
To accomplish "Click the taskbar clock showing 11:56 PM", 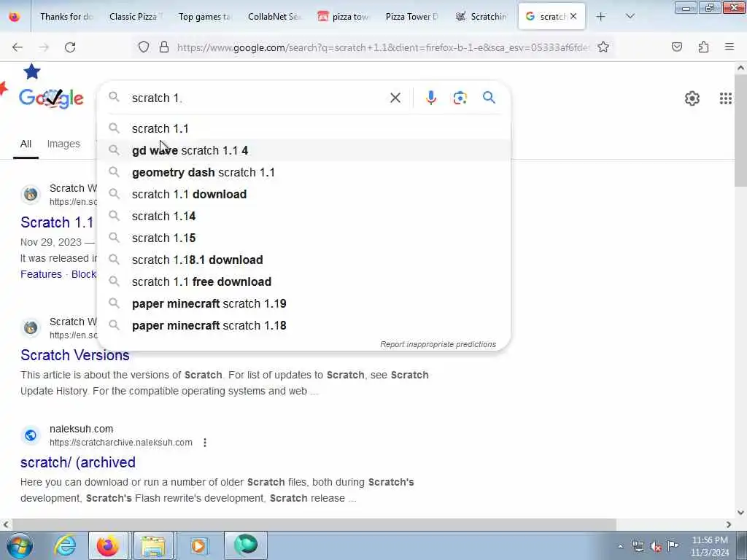I will [710, 546].
